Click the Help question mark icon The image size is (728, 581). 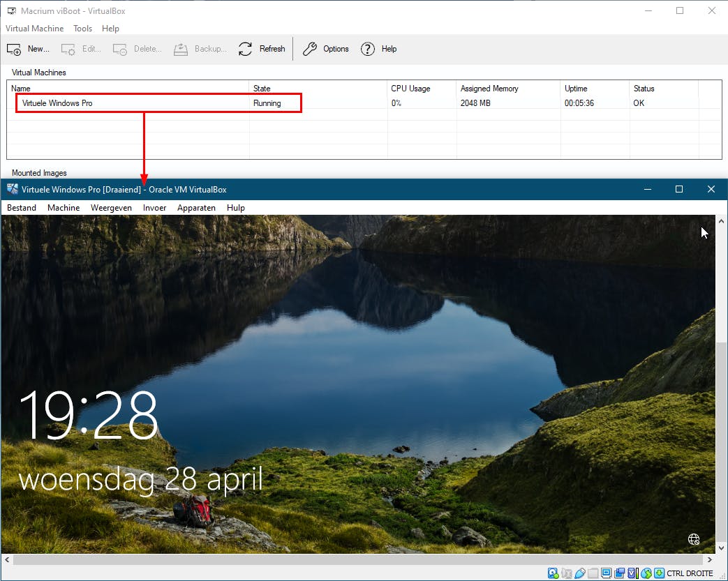(x=368, y=49)
